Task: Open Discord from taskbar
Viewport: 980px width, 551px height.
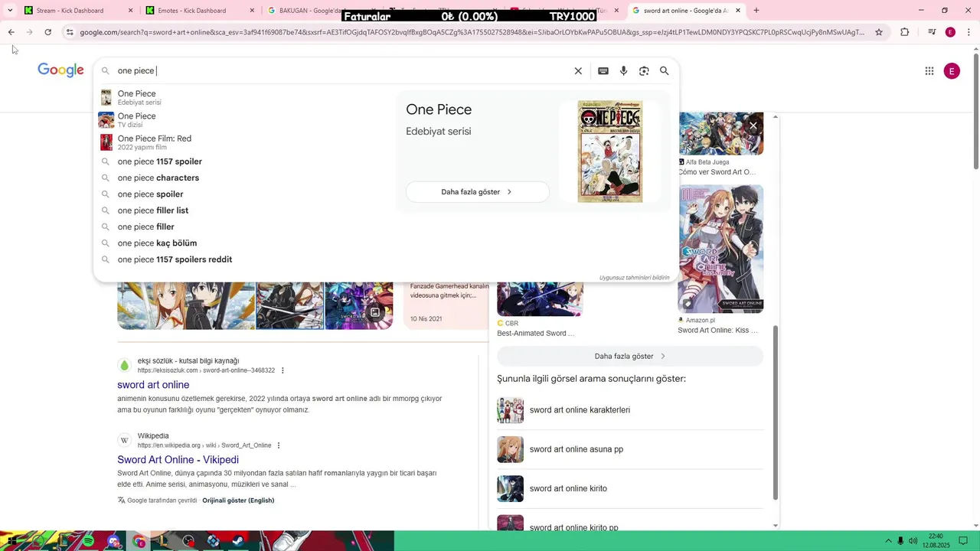Action: point(113,541)
